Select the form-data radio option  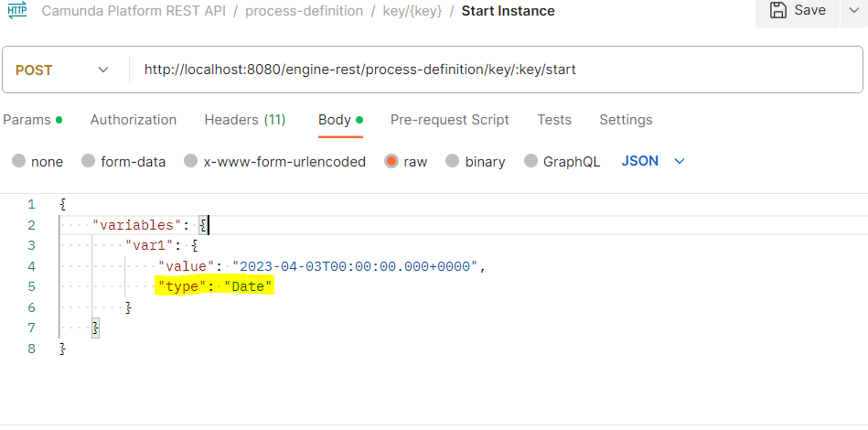pos(89,161)
